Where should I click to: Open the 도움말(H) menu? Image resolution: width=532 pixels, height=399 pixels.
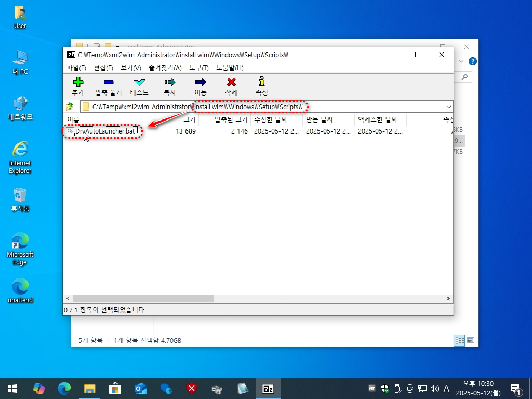pyautogui.click(x=230, y=68)
